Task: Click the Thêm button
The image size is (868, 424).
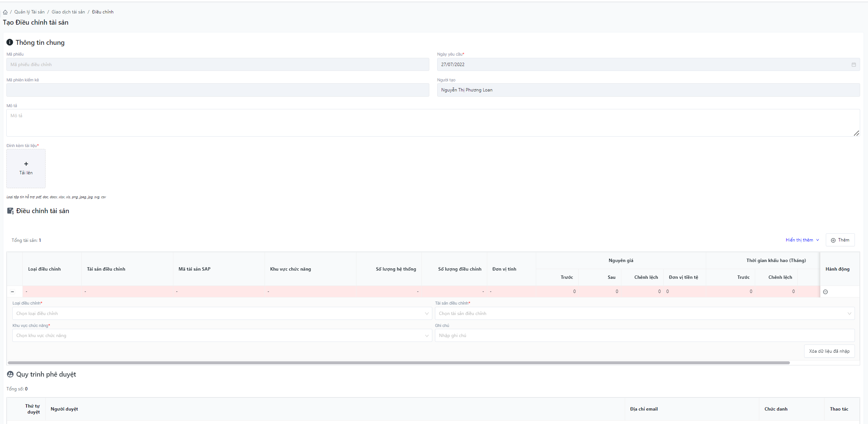Action: click(840, 240)
